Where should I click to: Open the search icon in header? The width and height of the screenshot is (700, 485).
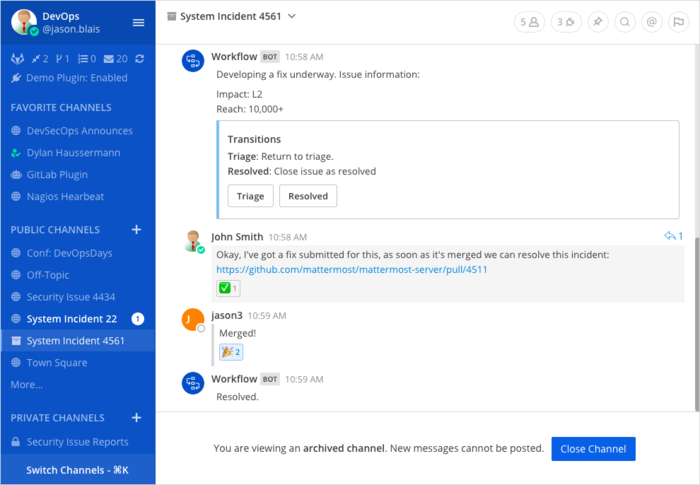[625, 21]
